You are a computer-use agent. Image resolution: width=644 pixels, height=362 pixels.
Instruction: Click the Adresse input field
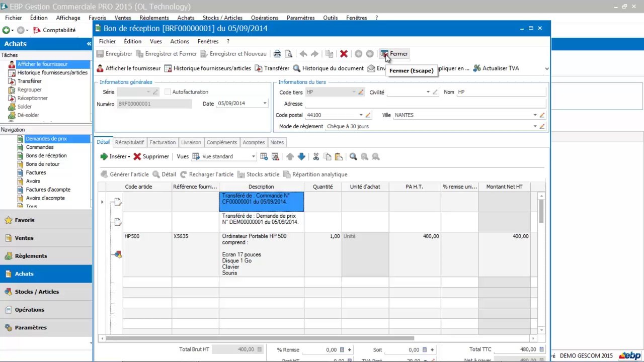tap(425, 104)
